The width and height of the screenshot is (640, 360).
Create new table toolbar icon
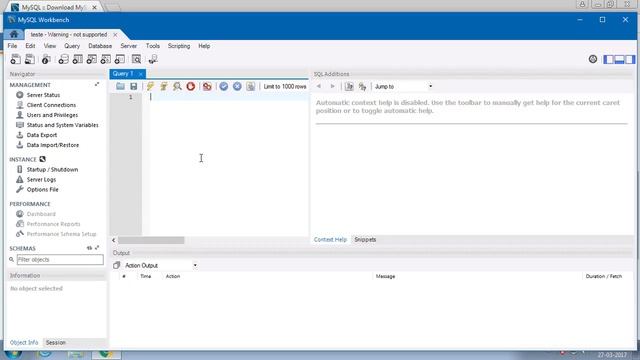(78, 59)
